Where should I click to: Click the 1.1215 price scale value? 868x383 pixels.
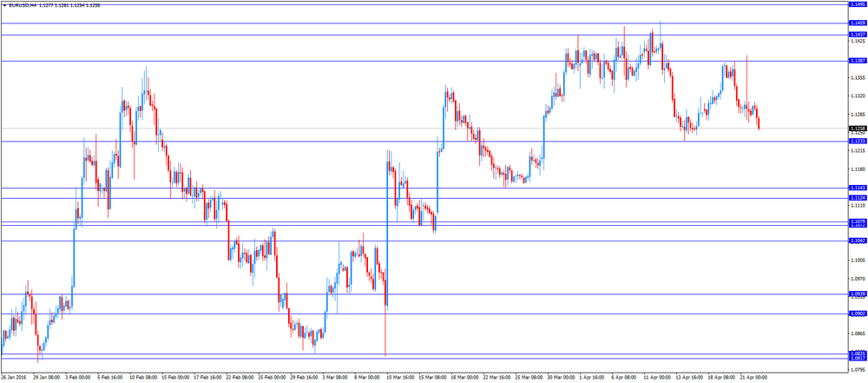(x=858, y=151)
